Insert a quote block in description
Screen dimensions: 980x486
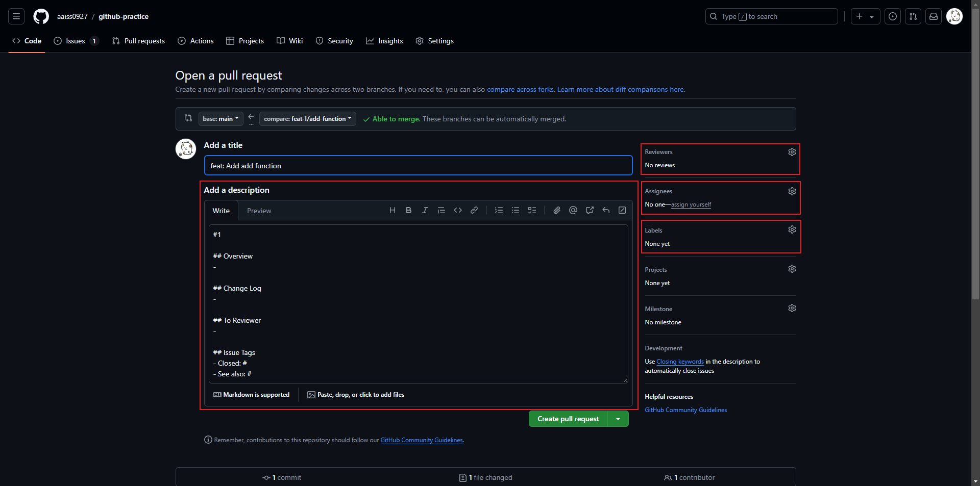pos(442,210)
